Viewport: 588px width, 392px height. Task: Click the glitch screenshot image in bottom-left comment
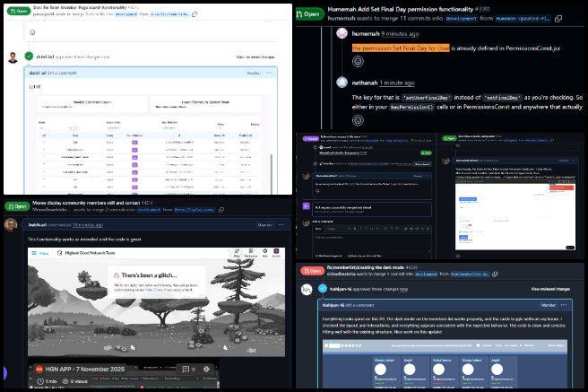pyautogui.click(x=156, y=302)
